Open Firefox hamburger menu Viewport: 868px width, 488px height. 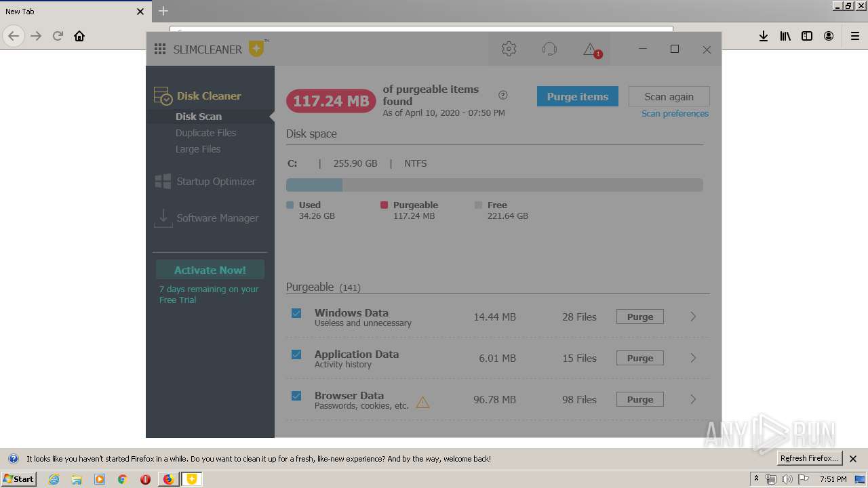(855, 36)
